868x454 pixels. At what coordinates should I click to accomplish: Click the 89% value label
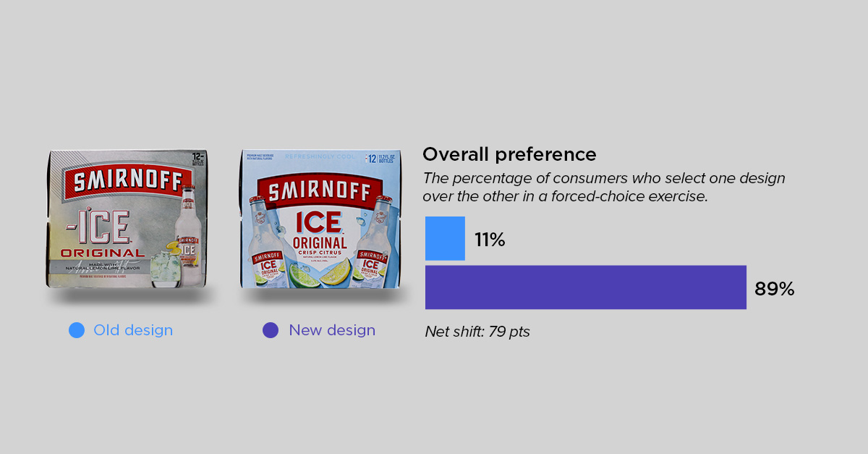(775, 289)
